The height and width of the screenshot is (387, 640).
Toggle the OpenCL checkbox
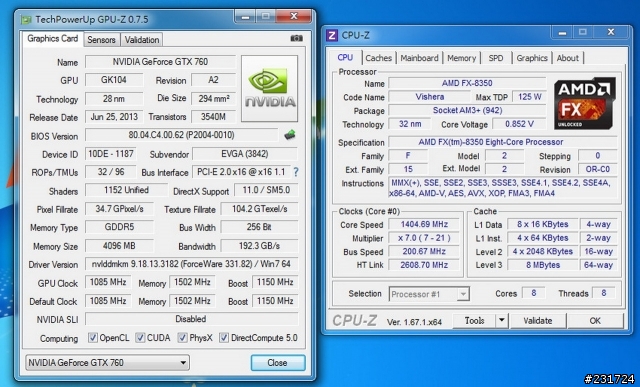coord(93,338)
